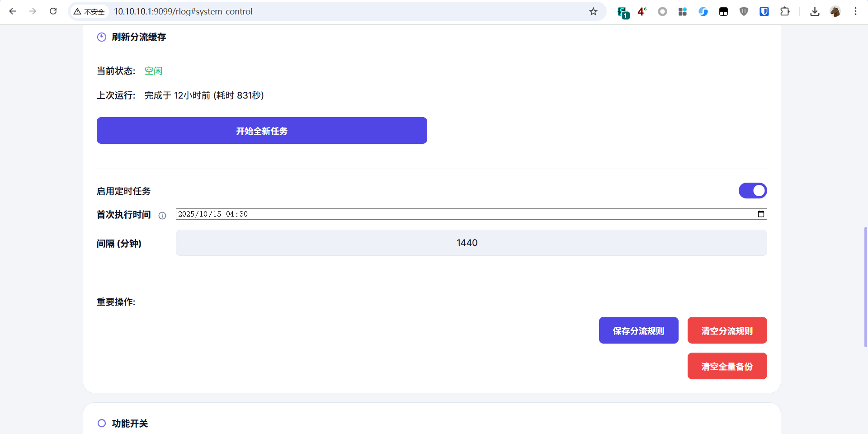Click the IPv6 extension showing 4

pos(642,12)
